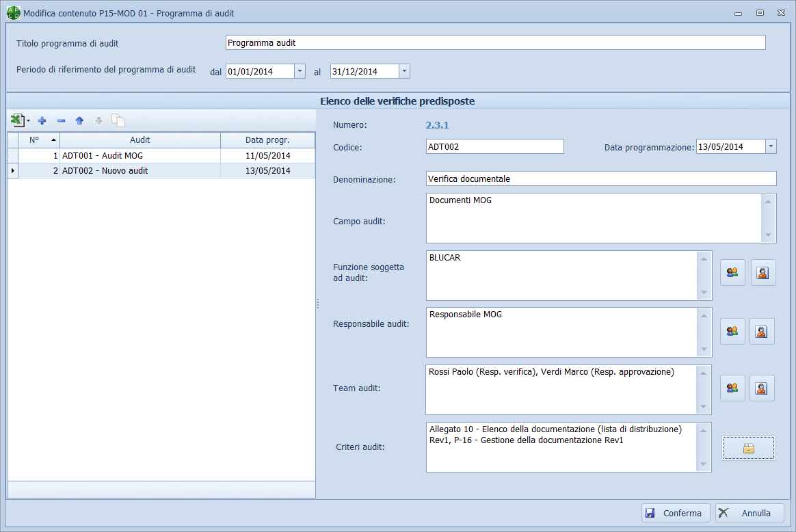Screen dimensions: 796x532
Task: Open folder button beside Criteri audit
Action: tap(749, 449)
